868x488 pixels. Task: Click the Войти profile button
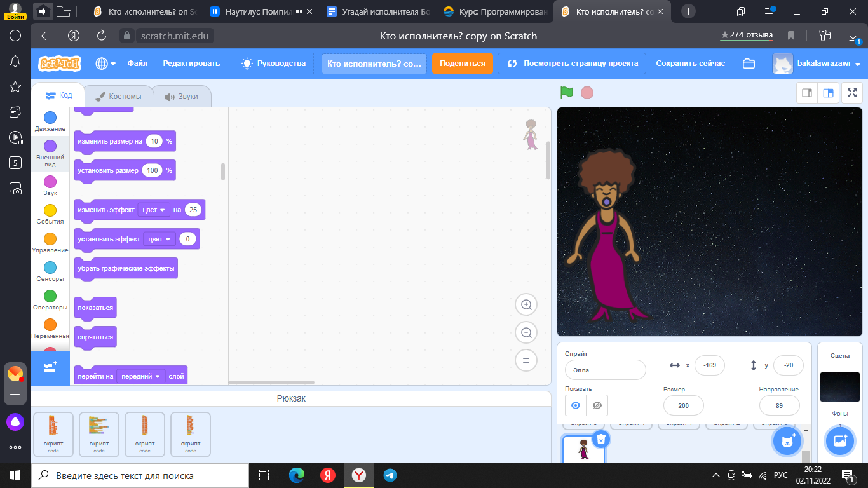(15, 11)
